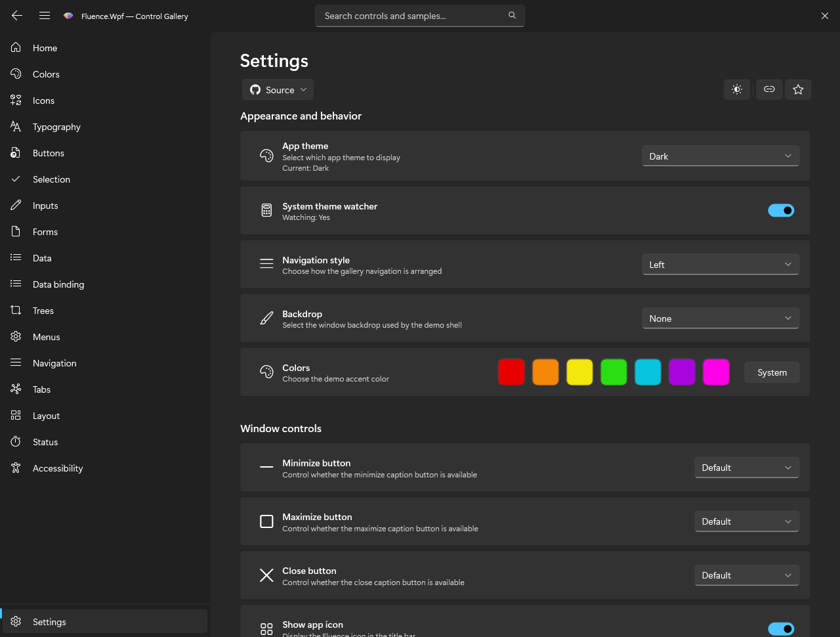The height and width of the screenshot is (637, 840).
Task: Click the back arrow in title bar
Action: tap(17, 16)
